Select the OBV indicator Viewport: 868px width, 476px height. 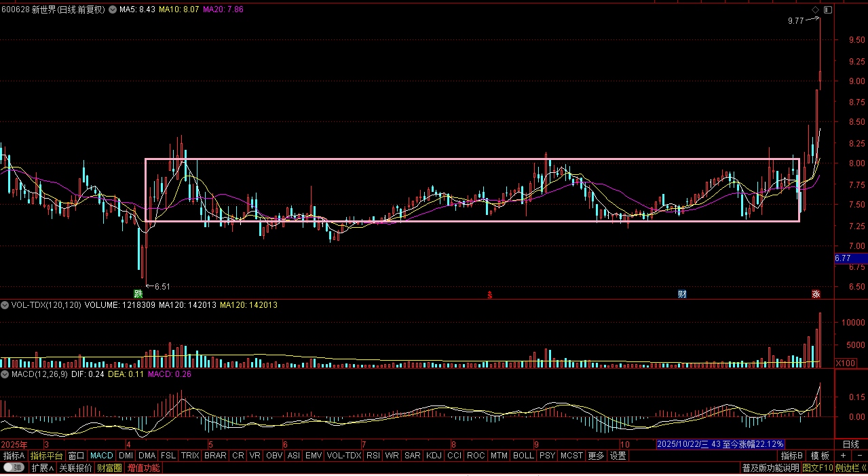[274, 456]
